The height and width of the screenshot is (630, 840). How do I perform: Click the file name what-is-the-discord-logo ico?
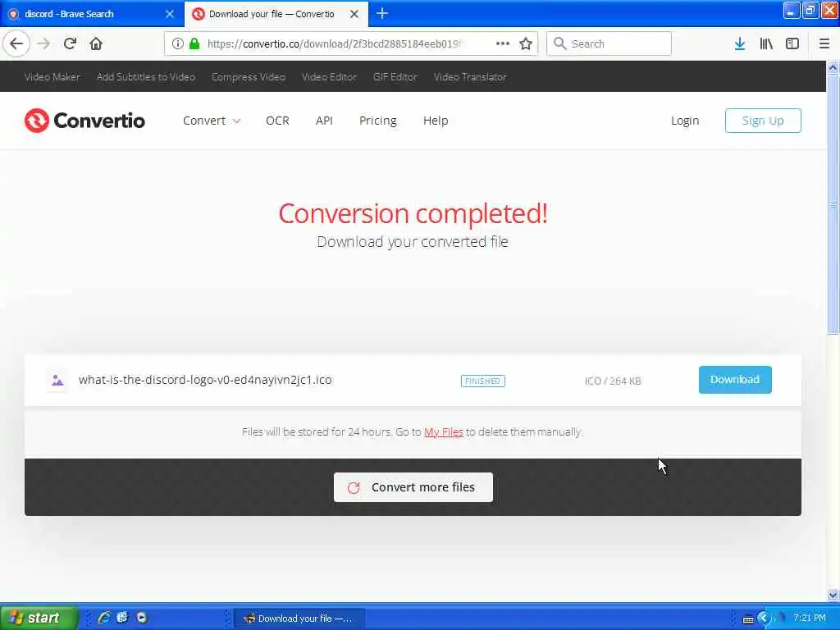click(x=205, y=380)
